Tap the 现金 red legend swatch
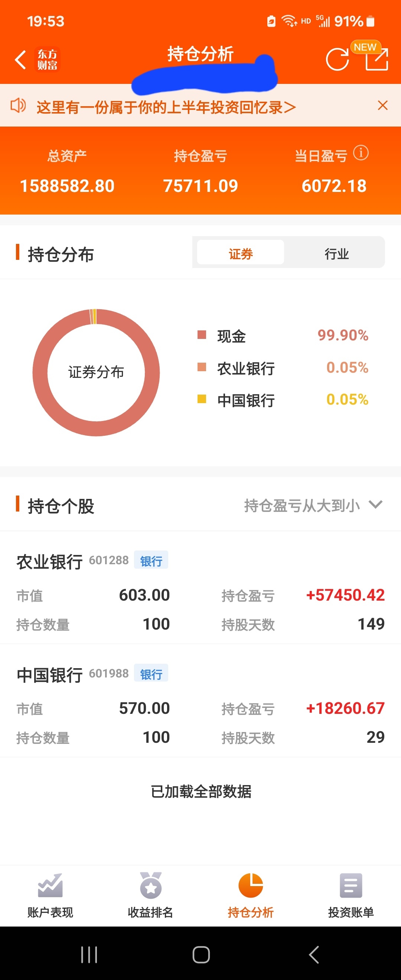 202,335
